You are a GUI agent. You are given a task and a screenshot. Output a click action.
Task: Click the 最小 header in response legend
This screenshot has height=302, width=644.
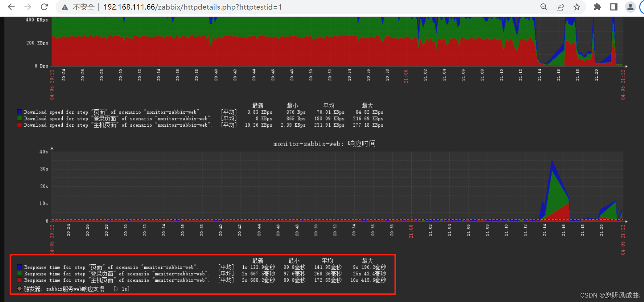coord(294,261)
